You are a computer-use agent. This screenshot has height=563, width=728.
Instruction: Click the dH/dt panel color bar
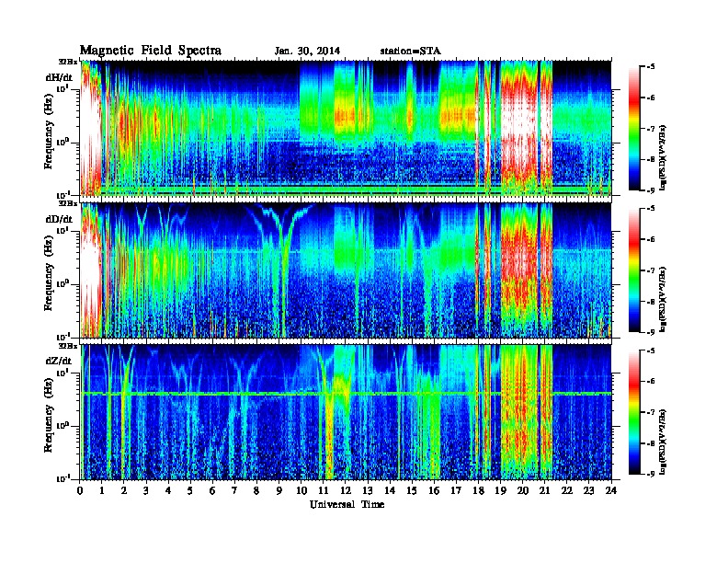[633, 128]
